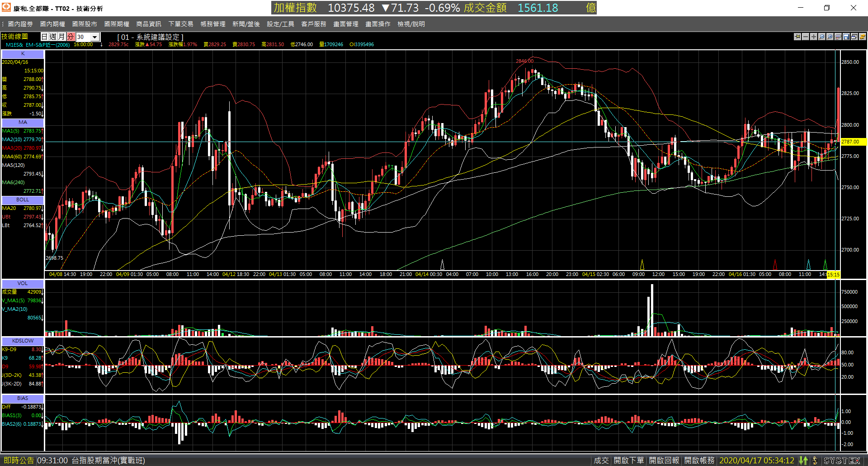This screenshot has width=868, height=466.
Task: Click the 30 minute interval field
Action: point(84,37)
